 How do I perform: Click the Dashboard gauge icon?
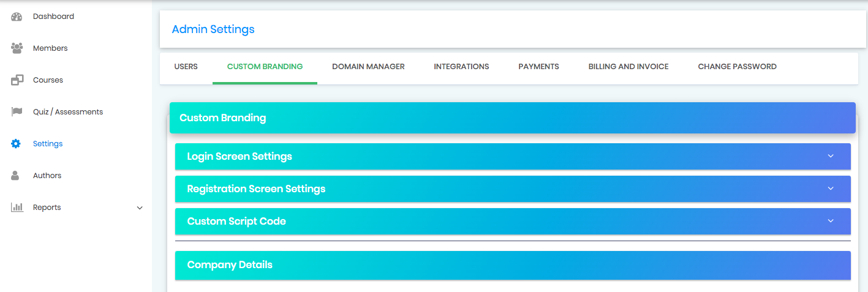tap(17, 17)
